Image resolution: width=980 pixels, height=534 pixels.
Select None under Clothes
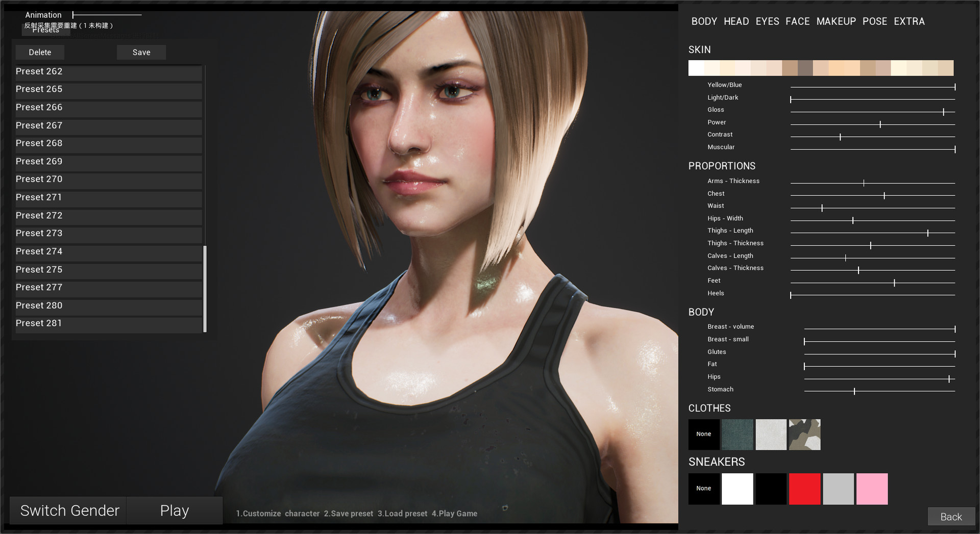click(x=703, y=435)
